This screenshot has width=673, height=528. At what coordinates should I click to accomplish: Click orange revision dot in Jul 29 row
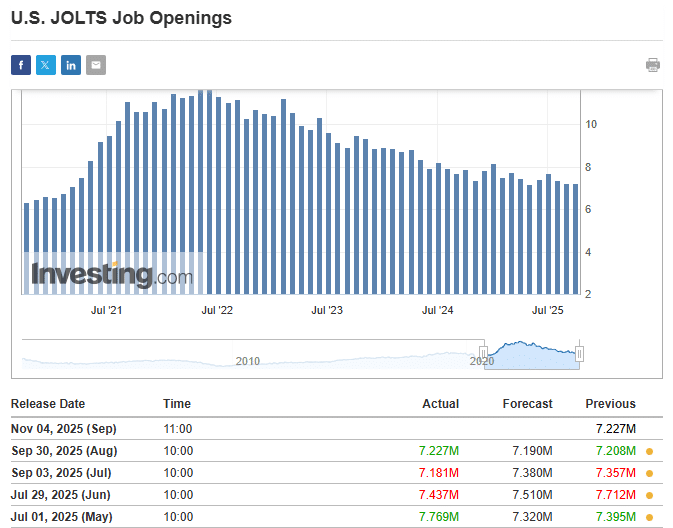tap(649, 495)
